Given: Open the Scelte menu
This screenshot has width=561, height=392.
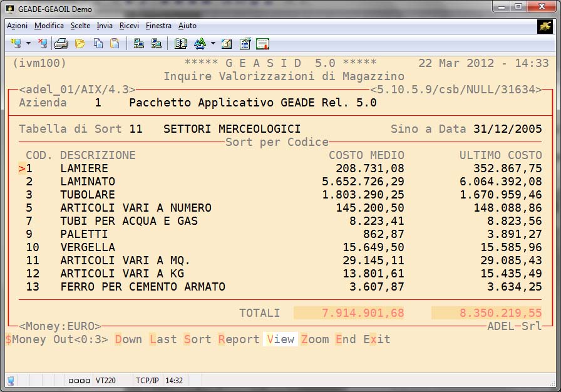Looking at the screenshot, I should [x=80, y=26].
